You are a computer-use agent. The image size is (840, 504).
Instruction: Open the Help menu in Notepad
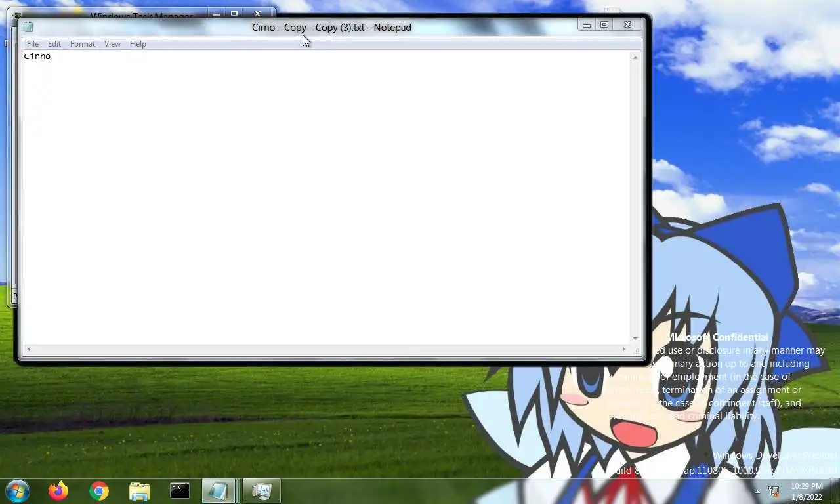coord(138,44)
